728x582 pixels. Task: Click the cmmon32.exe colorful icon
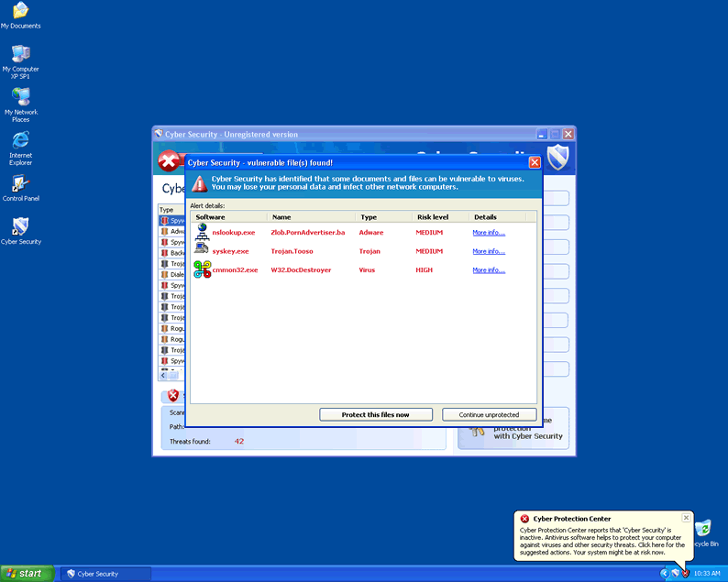click(x=202, y=270)
